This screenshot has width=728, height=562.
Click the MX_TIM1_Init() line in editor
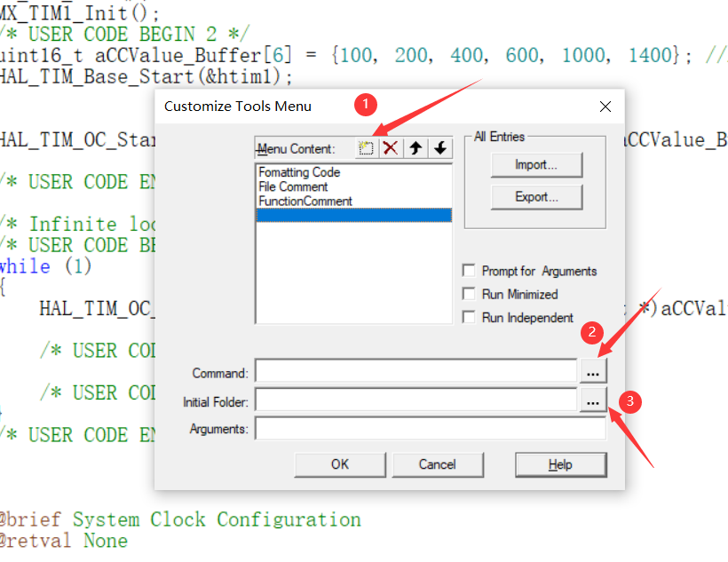coord(79,12)
